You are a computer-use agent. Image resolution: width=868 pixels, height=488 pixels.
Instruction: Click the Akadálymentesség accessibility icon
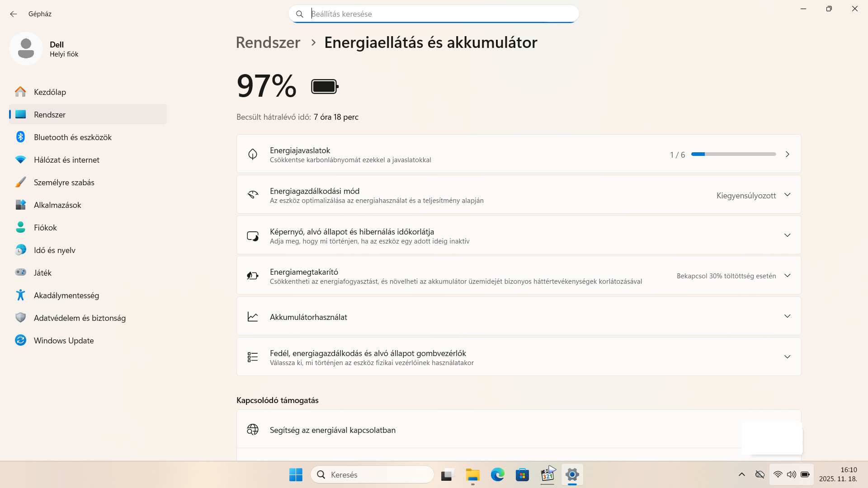pos(20,295)
